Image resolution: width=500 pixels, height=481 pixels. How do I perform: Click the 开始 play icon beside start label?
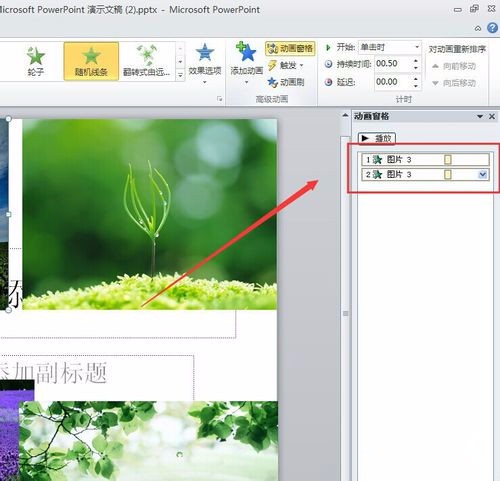[x=328, y=48]
